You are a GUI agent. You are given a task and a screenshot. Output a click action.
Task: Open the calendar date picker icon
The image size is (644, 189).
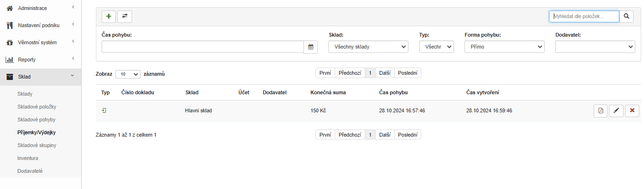311,47
